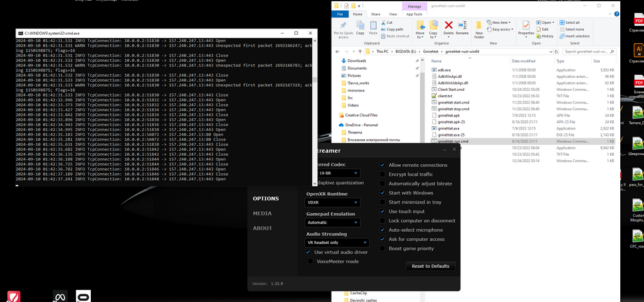644x302 pixels.
Task: Click BIGDATA (E:) in the address breadcrumb
Action: (x=407, y=52)
